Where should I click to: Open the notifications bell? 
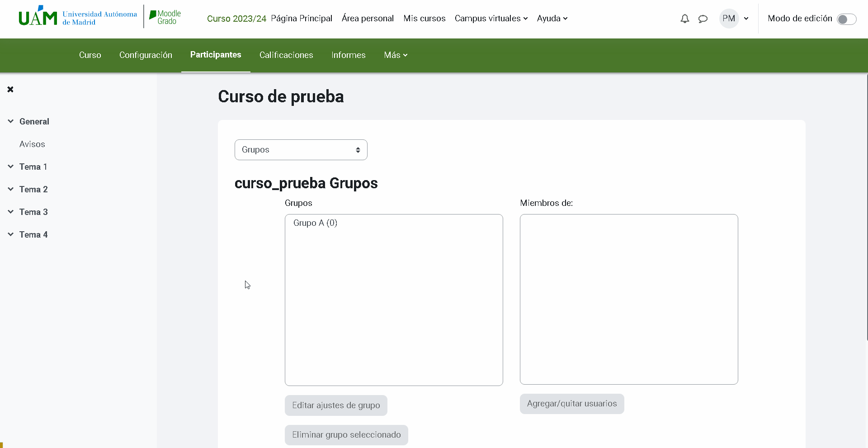coord(684,19)
